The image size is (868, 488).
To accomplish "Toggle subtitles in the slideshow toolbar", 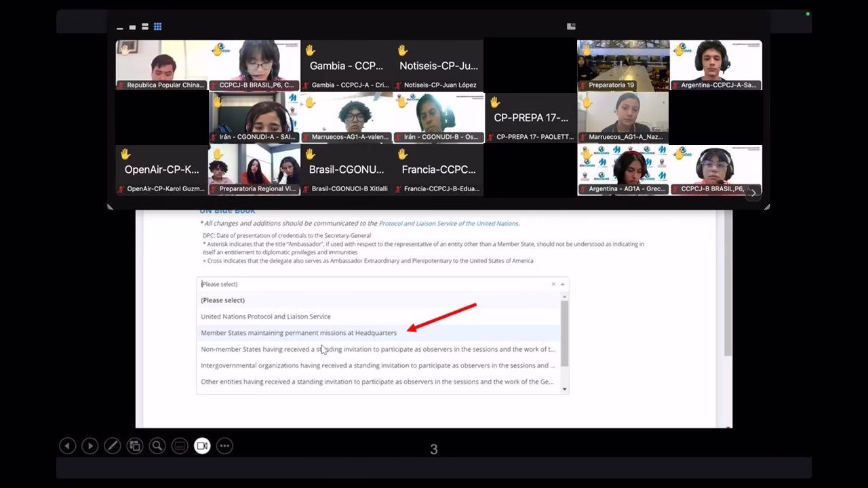I will pyautogui.click(x=180, y=446).
